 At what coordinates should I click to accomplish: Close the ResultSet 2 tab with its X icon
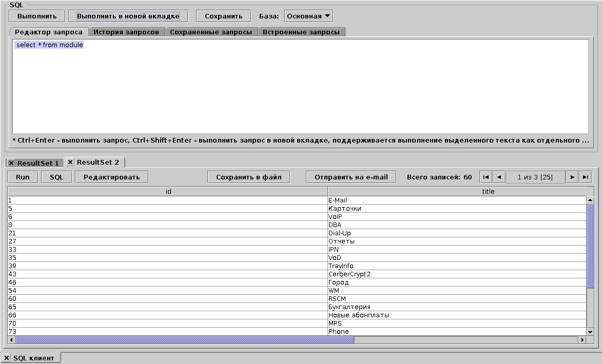pyautogui.click(x=70, y=162)
